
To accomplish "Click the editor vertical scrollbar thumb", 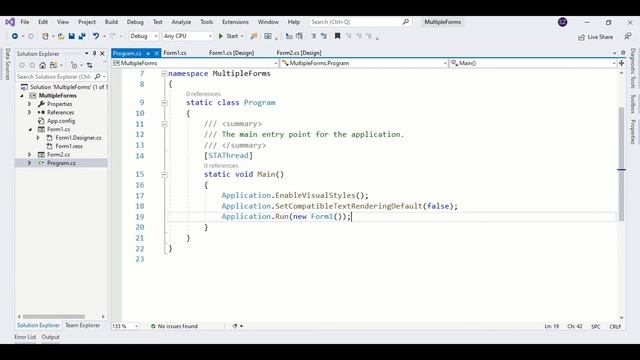I will pyautogui.click(x=621, y=163).
